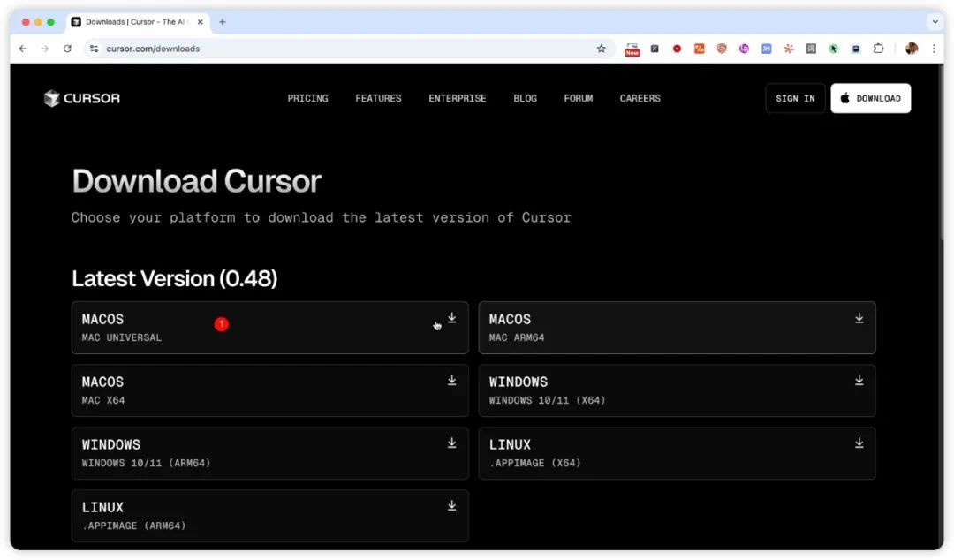The width and height of the screenshot is (954, 560).
Task: Click the white Download button in header
Action: click(x=871, y=98)
